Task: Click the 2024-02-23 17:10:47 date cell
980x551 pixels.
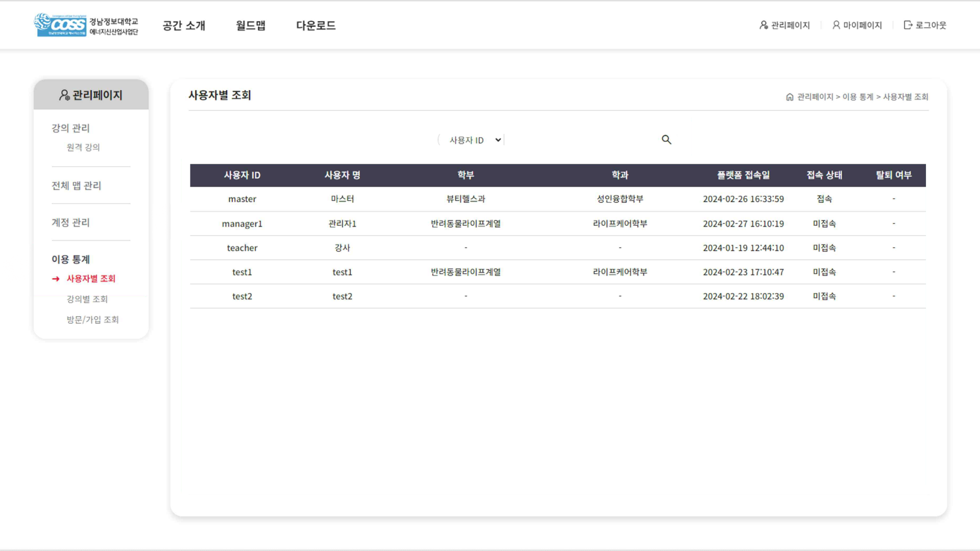Action: coord(743,272)
